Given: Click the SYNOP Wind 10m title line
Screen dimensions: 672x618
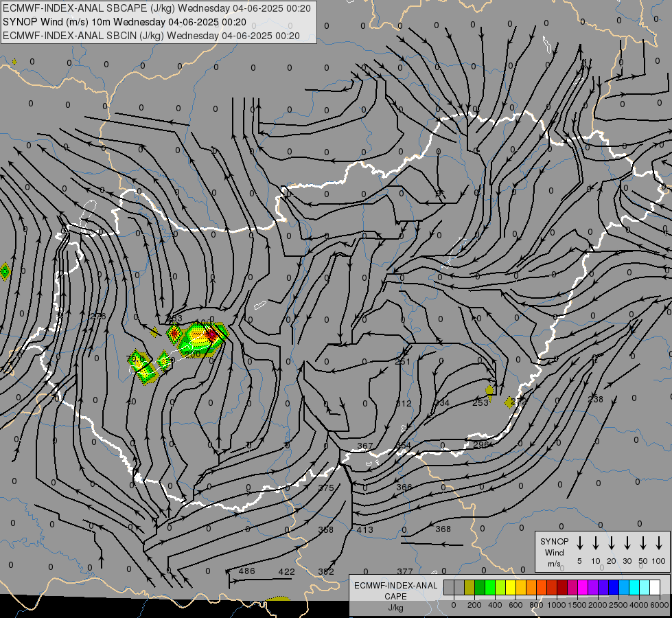Looking at the screenshot, I should pyautogui.click(x=124, y=22).
